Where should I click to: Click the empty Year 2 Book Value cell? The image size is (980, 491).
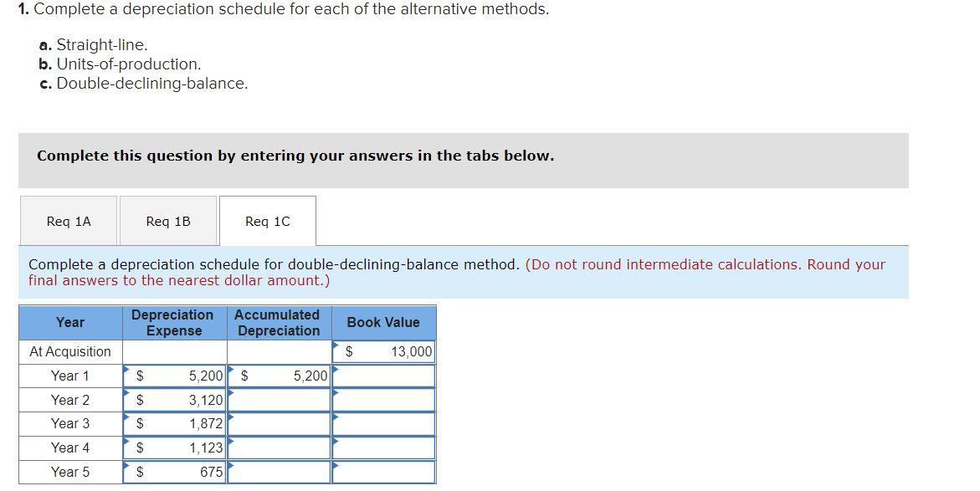(x=383, y=400)
